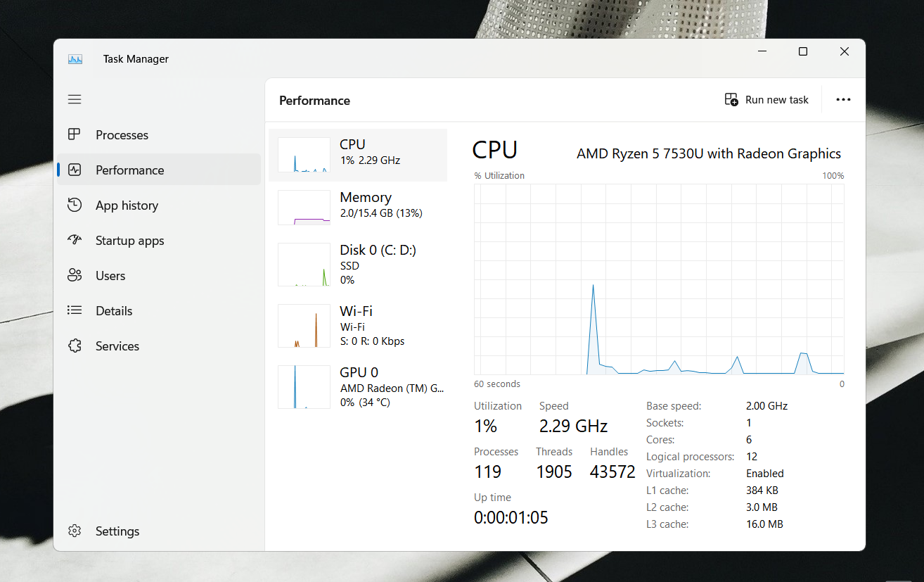Screen dimensions: 924x582
Task: Open the Processes page icon
Action: coord(75,134)
